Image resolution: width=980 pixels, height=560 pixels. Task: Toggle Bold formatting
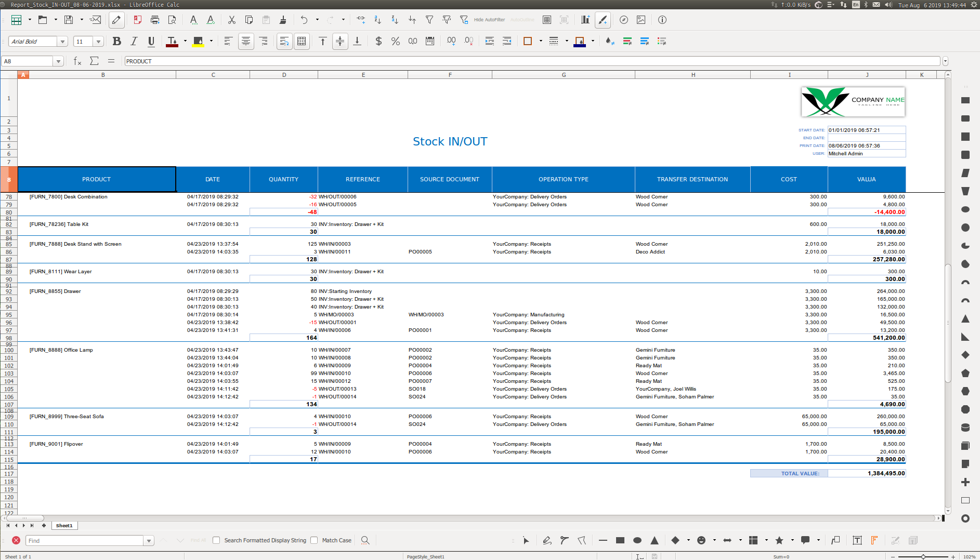[x=117, y=41]
